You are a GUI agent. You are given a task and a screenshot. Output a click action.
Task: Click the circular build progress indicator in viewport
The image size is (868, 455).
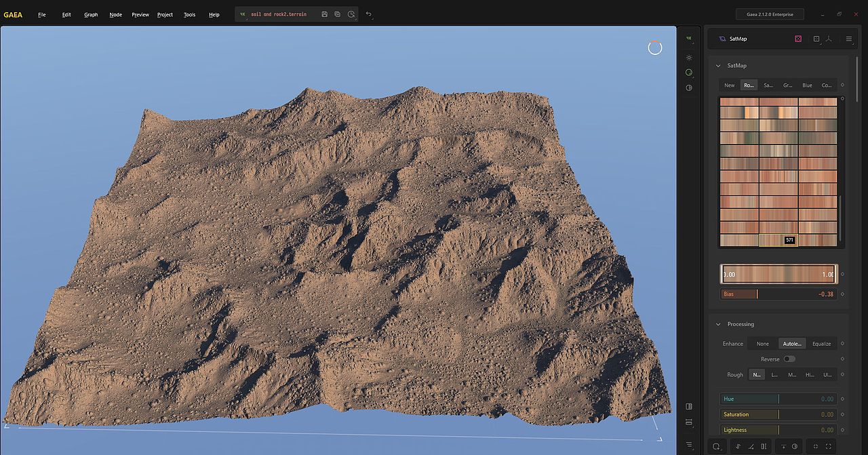[x=655, y=47]
